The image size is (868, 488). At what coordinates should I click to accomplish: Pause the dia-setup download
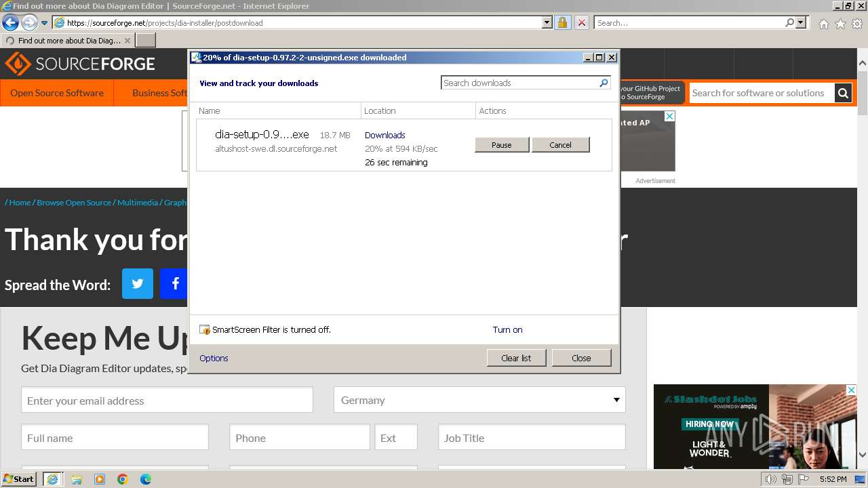pos(502,145)
